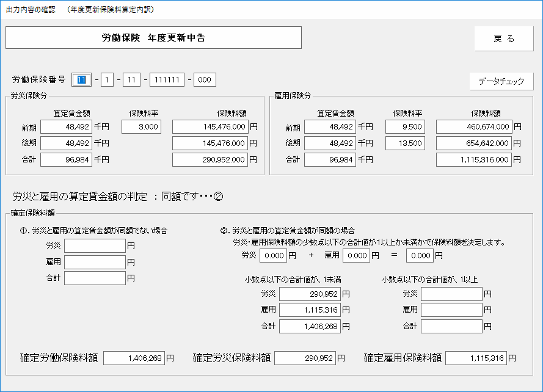
Task: Click the 労災保険分 前期 算定賃金額 field
Action: click(67, 127)
